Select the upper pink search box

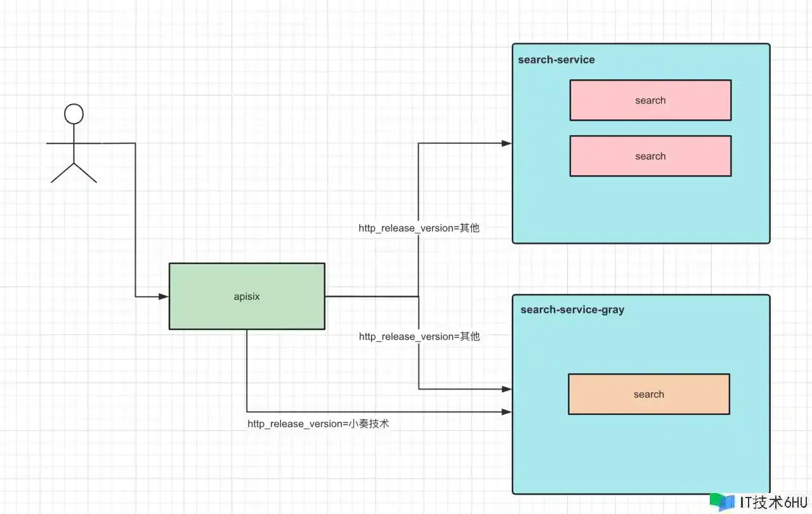650,100
